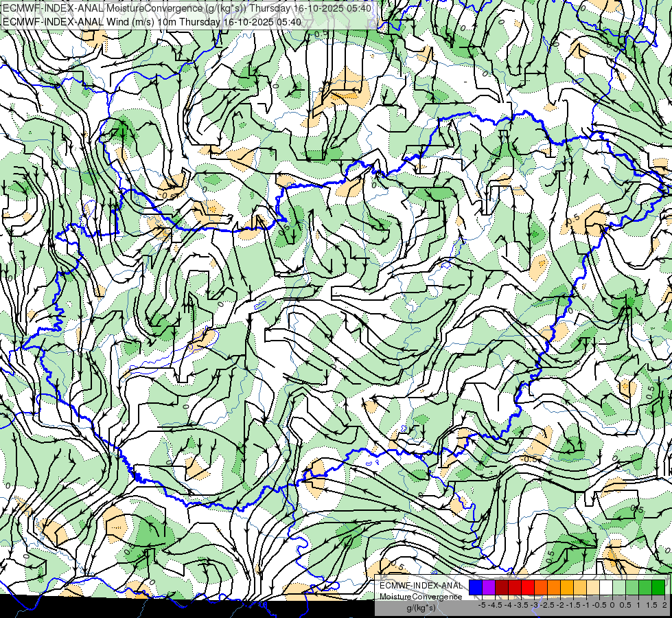Select the Wind (m/s) 10m title line
Screen dimensions: 672x618
click(152, 21)
